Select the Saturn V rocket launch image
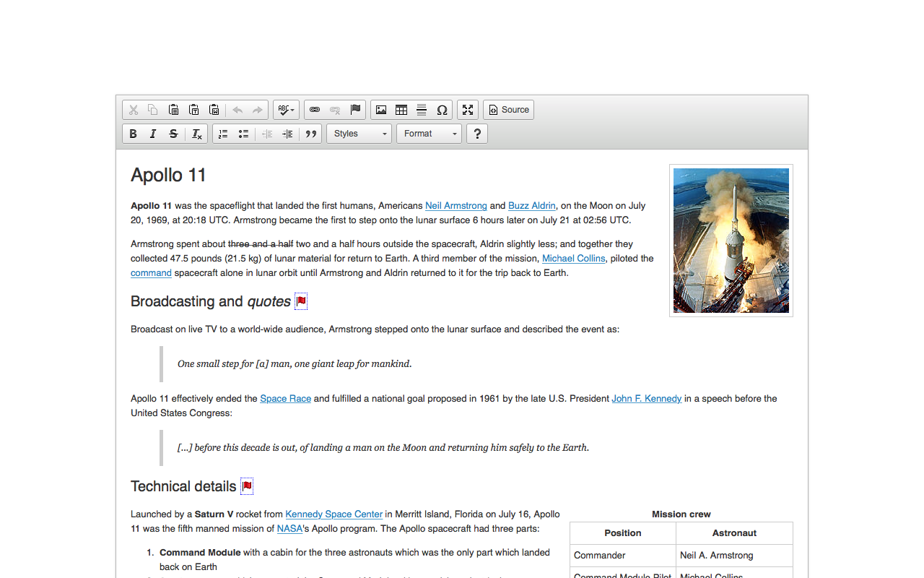 731,241
